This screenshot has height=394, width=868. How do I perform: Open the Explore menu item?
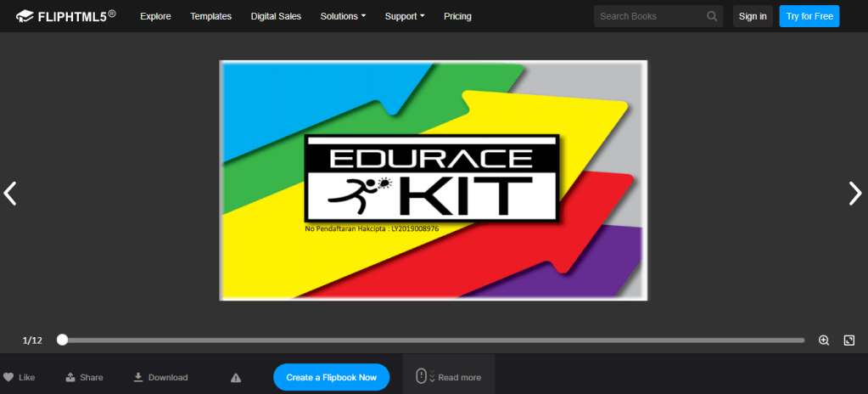[x=155, y=16]
